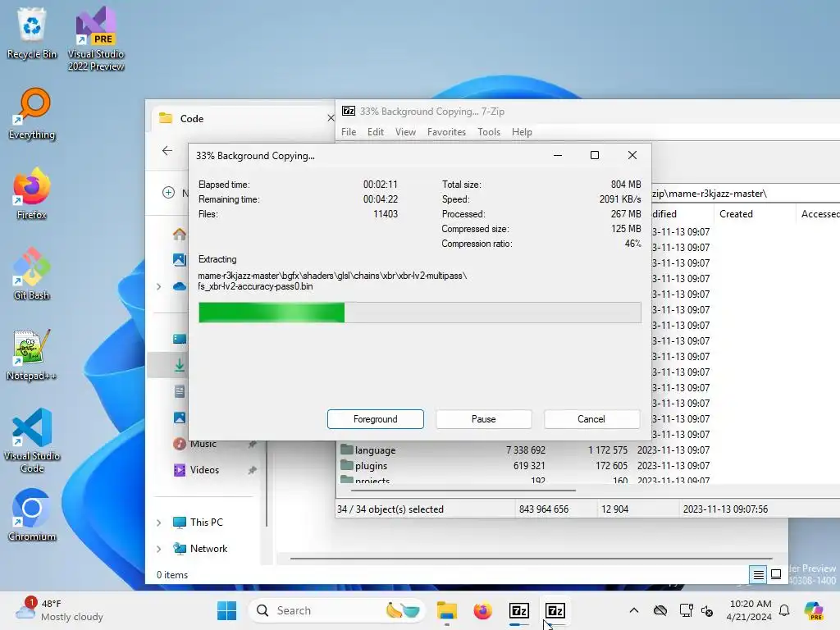Click the taskbar Search box
The image size is (840, 630).
336,610
